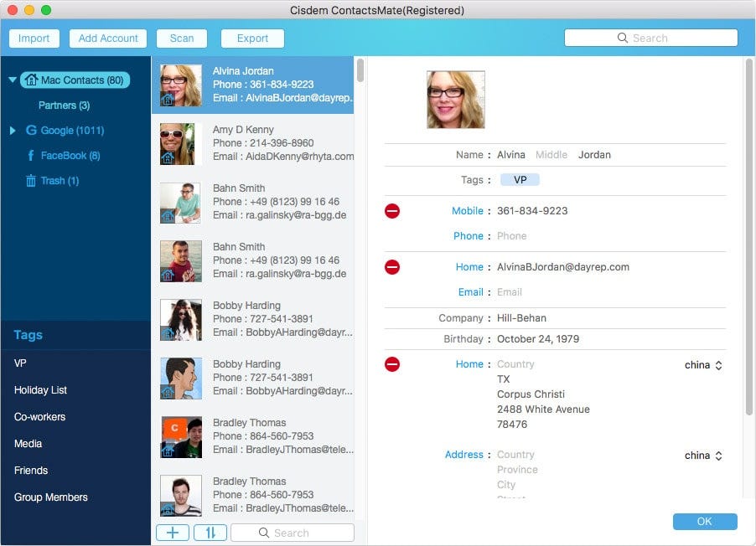Edit the Company field Hill-Behan
The image size is (756, 546).
click(521, 317)
